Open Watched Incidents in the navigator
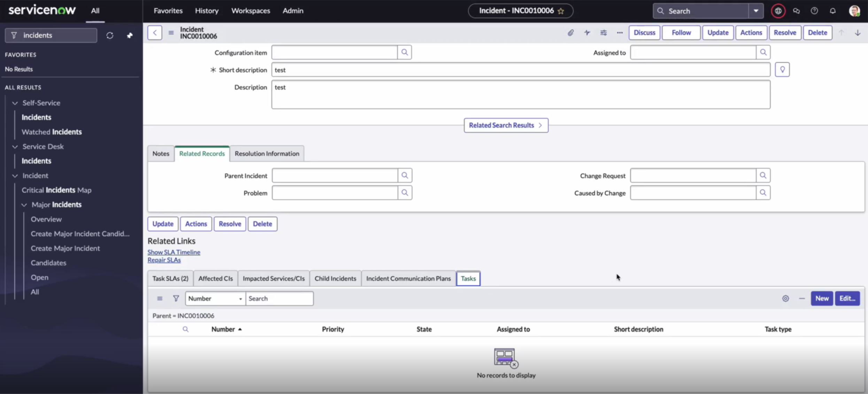868x394 pixels. point(52,132)
